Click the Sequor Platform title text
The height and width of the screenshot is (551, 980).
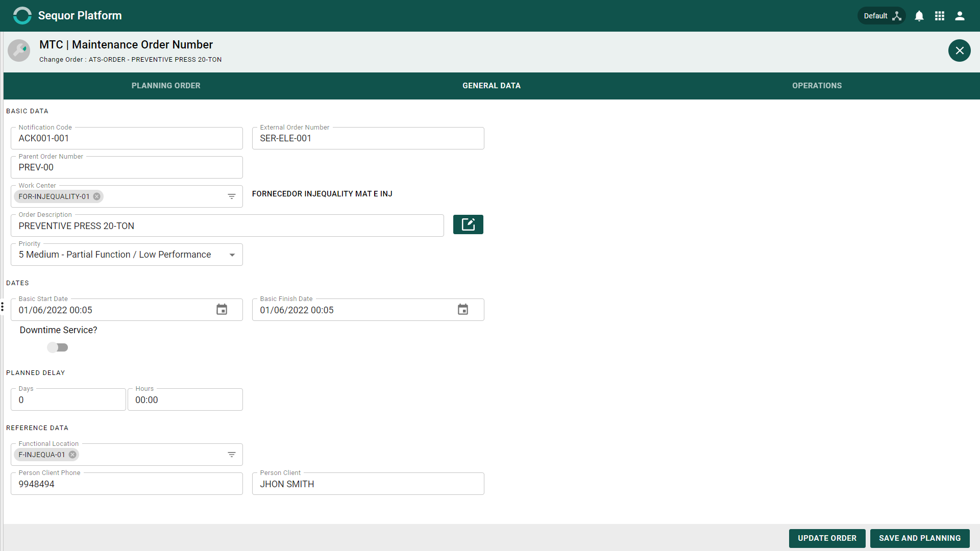click(80, 15)
